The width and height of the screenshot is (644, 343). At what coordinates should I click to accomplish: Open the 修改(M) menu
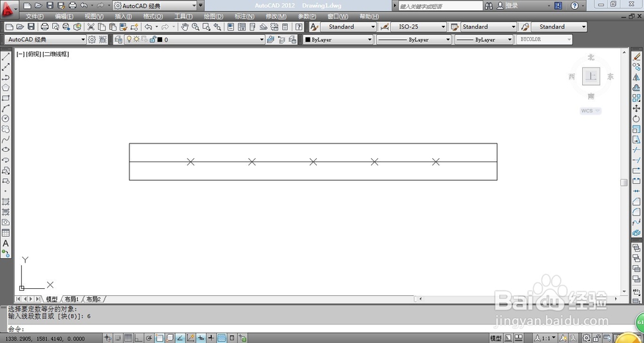point(276,17)
